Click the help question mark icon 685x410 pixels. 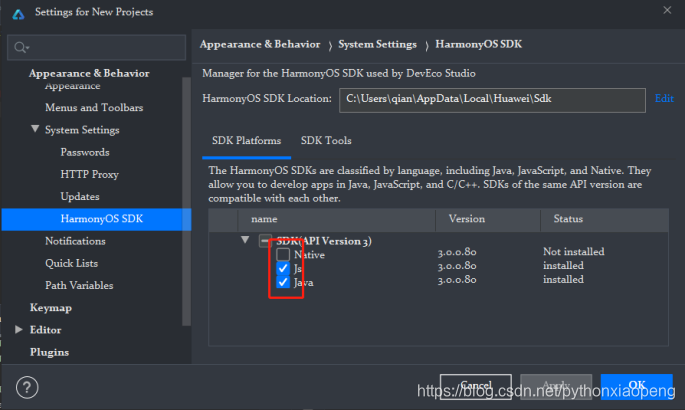(27, 387)
